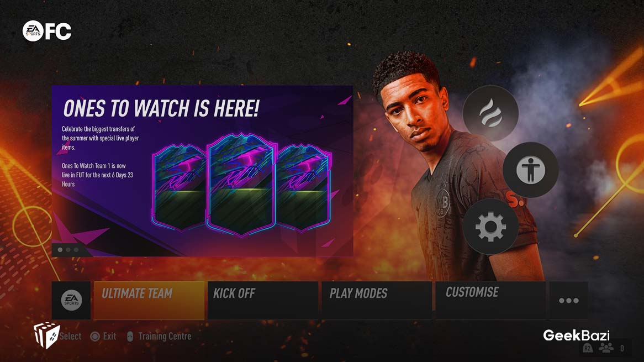
Task: Open the three-dots more options tile
Action: [x=568, y=300]
